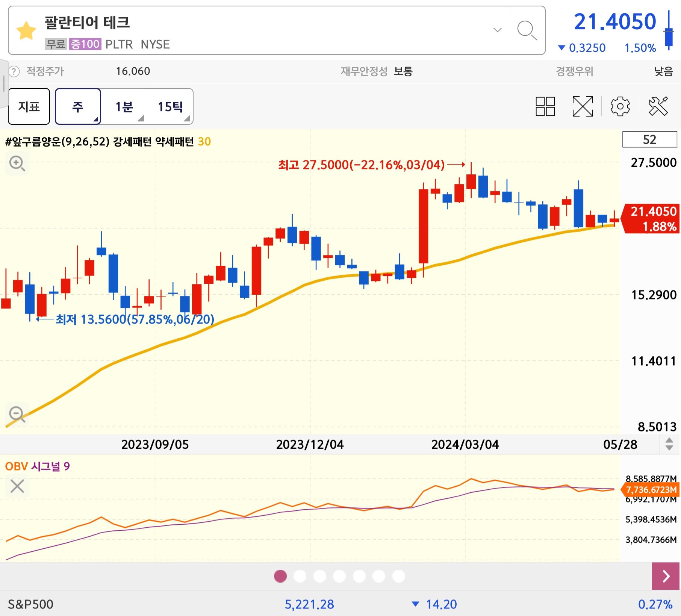Select the 주 weekly period tab

click(x=78, y=106)
